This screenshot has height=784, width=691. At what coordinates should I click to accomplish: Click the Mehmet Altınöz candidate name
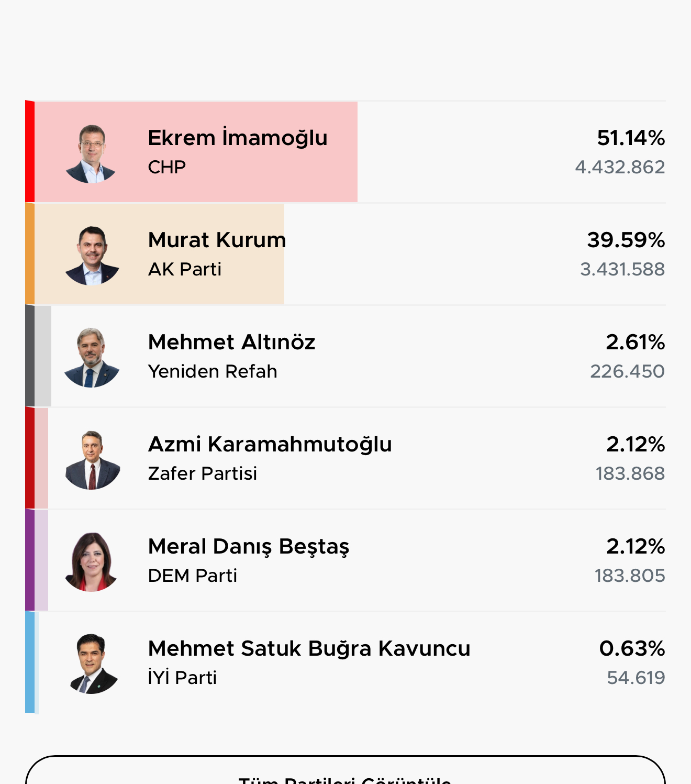pos(232,342)
